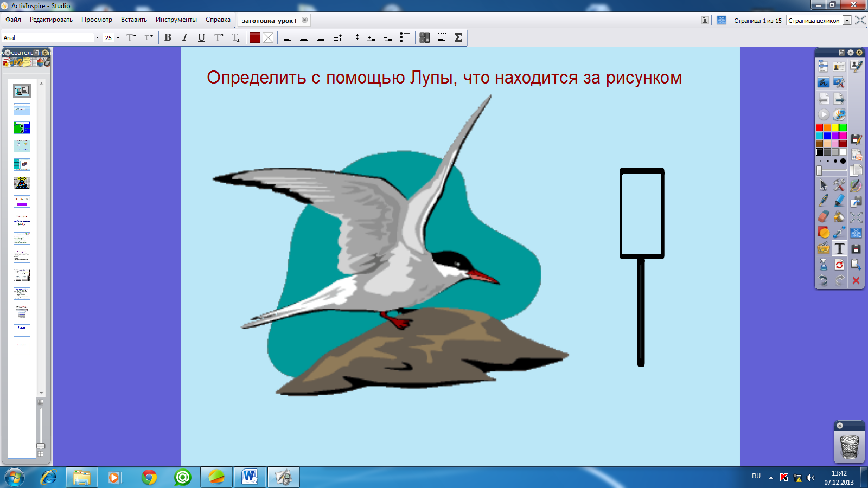
Task: Open the Справка menu
Action: (218, 20)
